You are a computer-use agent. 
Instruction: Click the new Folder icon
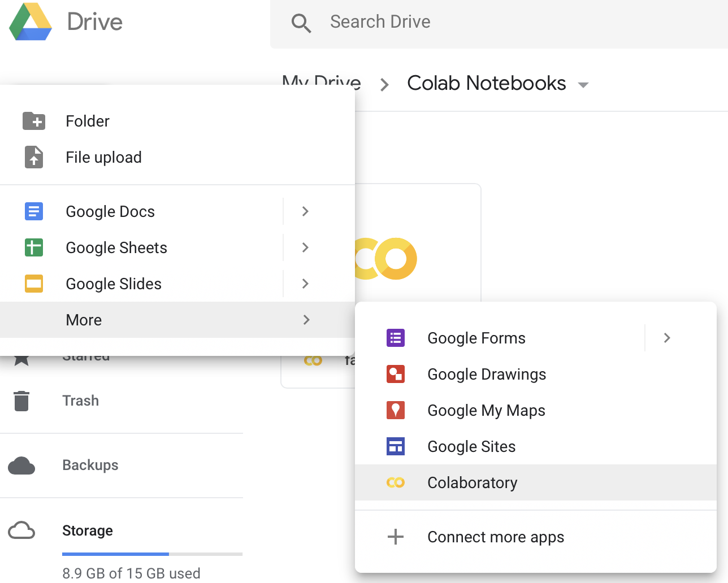(x=34, y=121)
